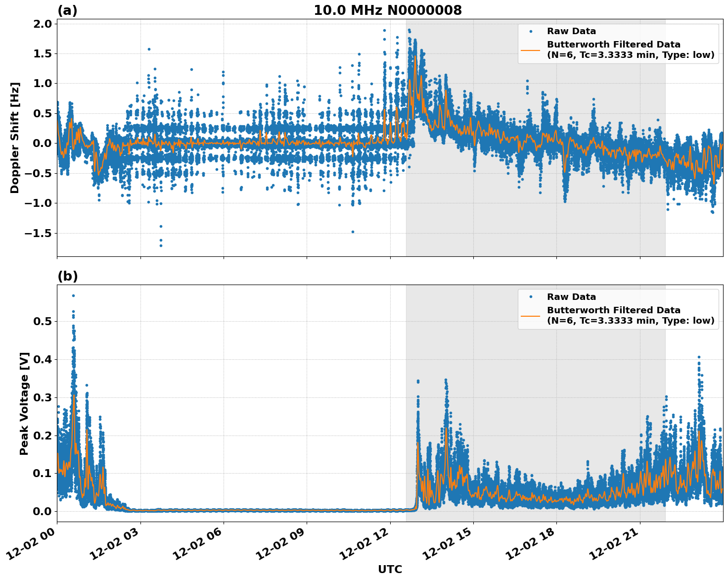The image size is (728, 580).
Task: Click the '0.5' tick on Peak Voltage axis
Action: [43, 322]
